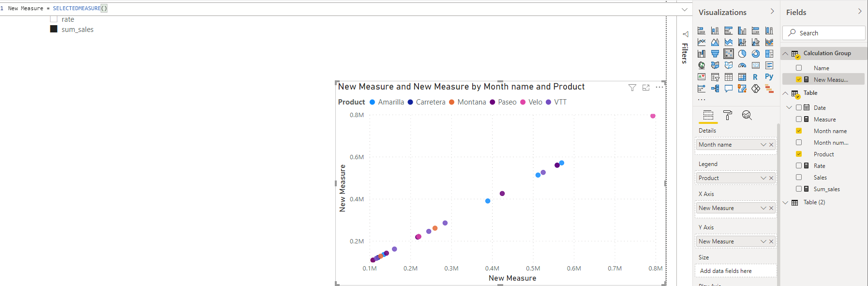This screenshot has width=868, height=286.
Task: Select the Q&A speech bubble visual
Action: pos(729,89)
